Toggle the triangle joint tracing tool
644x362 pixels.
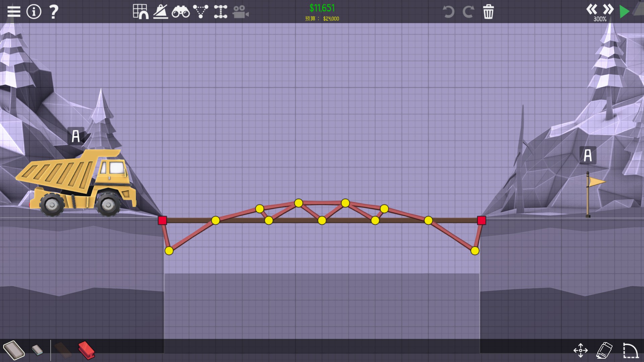click(x=201, y=11)
